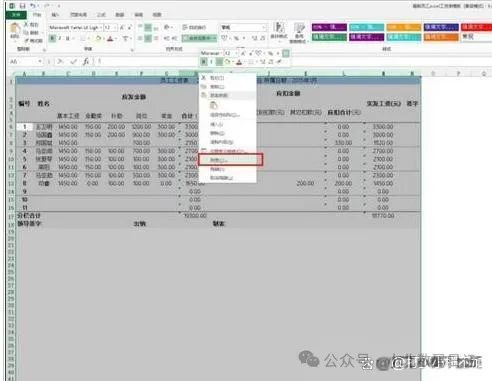Click the select-all corner of the sheet

(x=11, y=73)
